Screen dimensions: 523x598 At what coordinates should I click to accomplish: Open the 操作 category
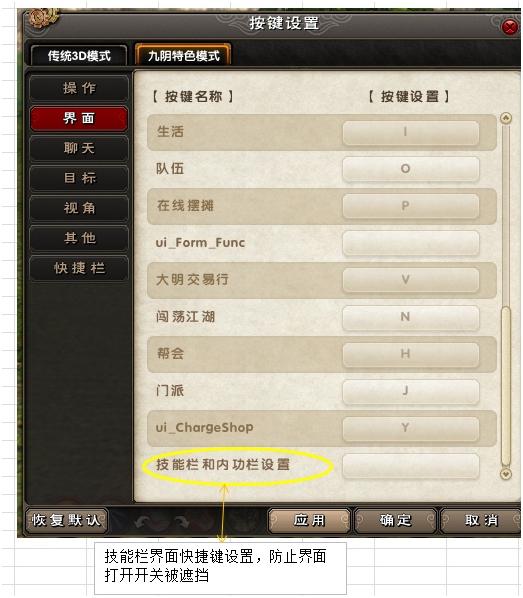[x=79, y=88]
